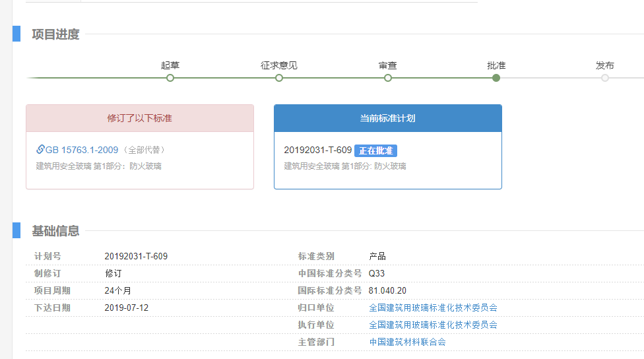Image resolution: width=644 pixels, height=359 pixels.
Task: Click the 修订了以下标准 card header
Action: [140, 118]
